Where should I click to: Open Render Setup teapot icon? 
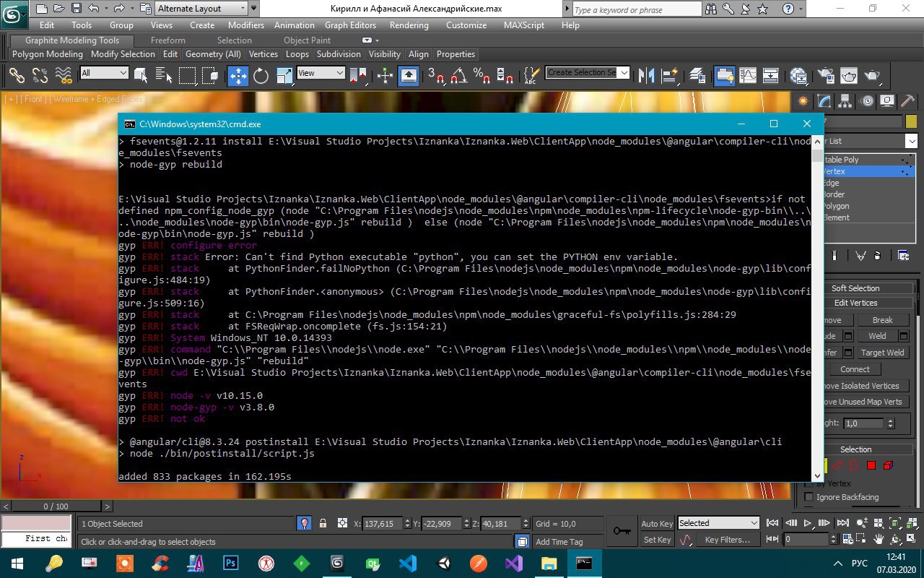(825, 75)
